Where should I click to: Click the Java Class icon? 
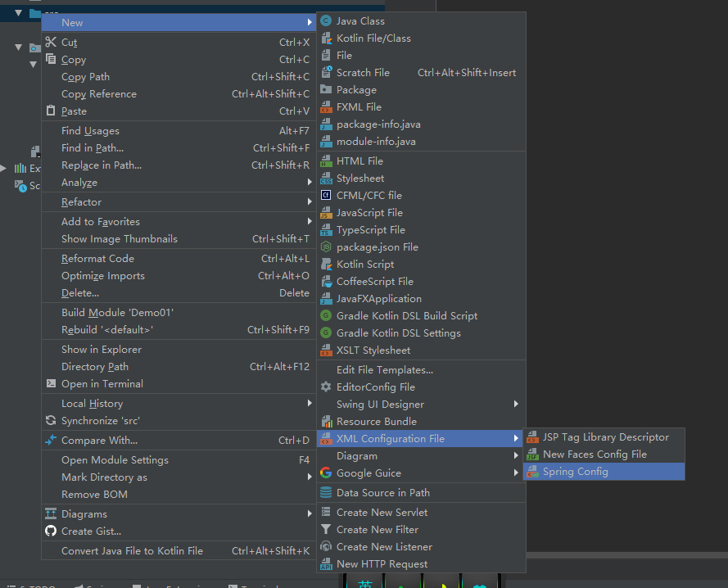click(327, 21)
